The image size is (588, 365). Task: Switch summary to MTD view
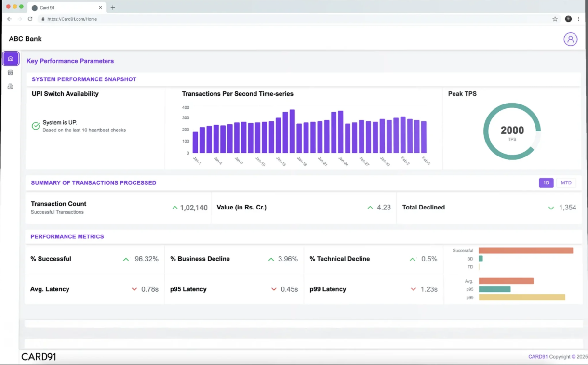[566, 183]
